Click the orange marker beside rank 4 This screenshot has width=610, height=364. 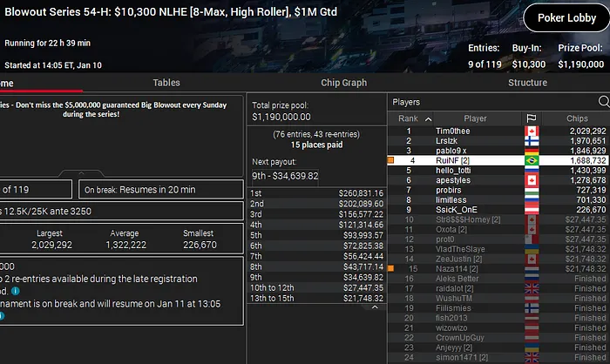click(x=390, y=160)
